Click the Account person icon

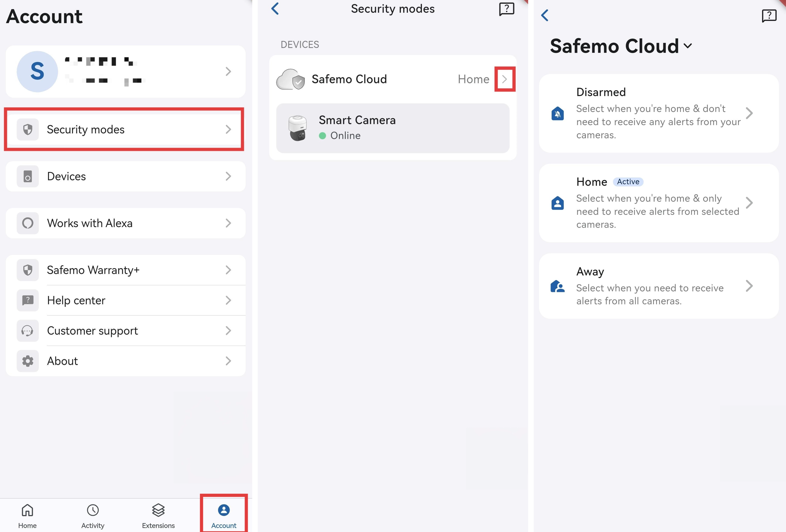(224, 510)
